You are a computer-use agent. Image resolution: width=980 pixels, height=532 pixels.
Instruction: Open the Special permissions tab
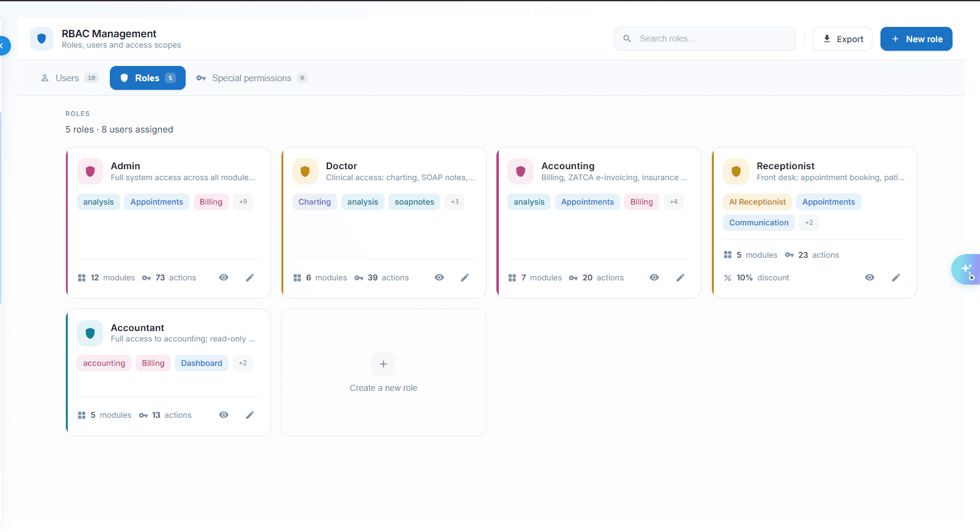pyautogui.click(x=252, y=78)
